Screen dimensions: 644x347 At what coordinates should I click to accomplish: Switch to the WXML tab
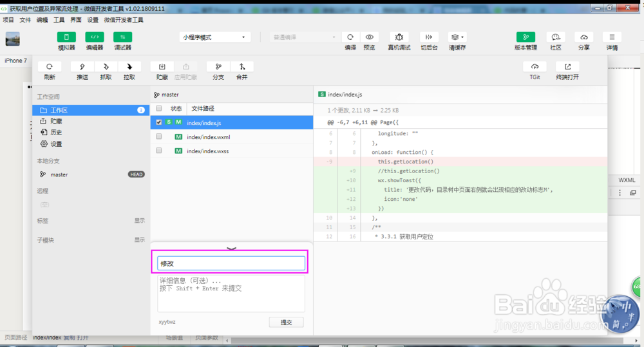click(627, 180)
